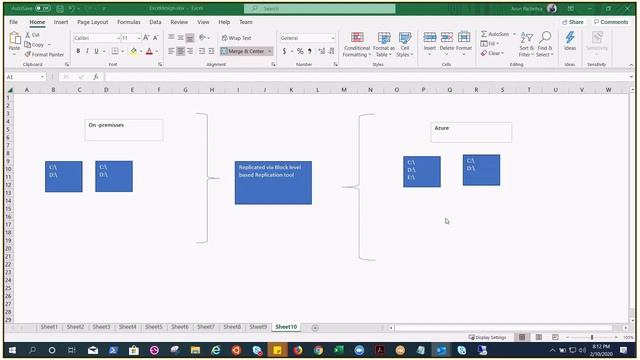Switch to the Insert ribbon tab
The height and width of the screenshot is (360, 640).
[61, 22]
